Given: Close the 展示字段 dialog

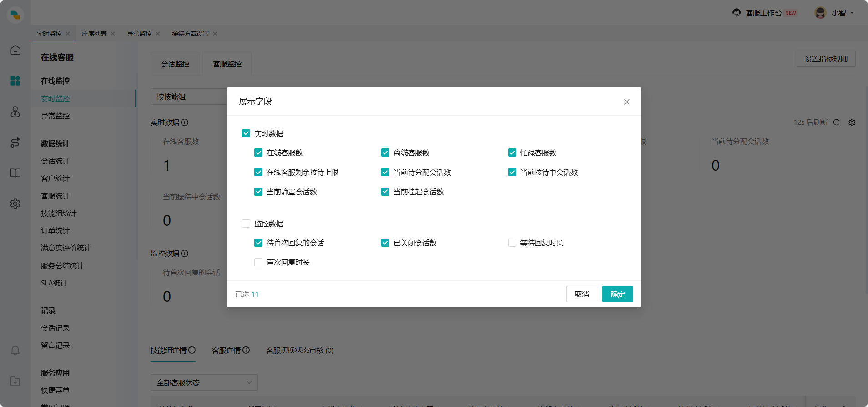Looking at the screenshot, I should (x=626, y=102).
